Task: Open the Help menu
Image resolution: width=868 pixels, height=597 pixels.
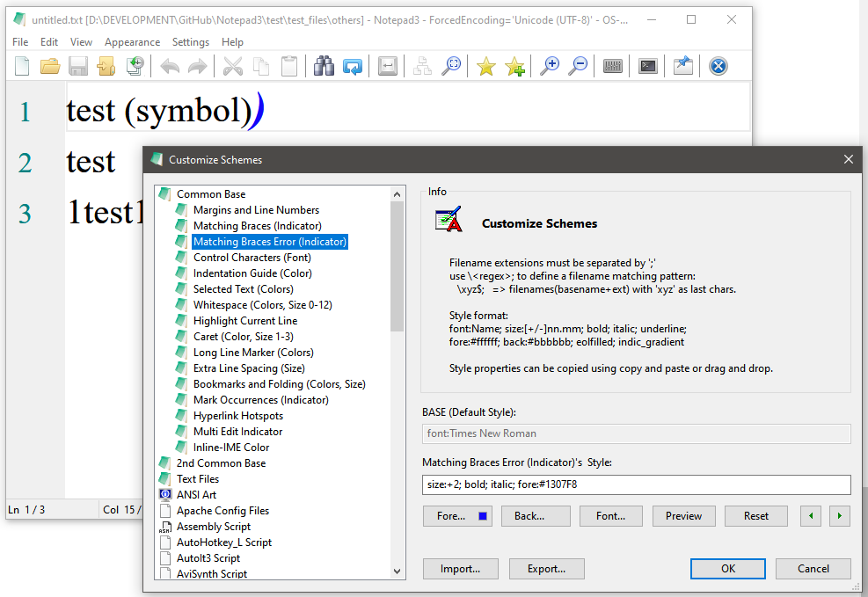Action: click(232, 42)
